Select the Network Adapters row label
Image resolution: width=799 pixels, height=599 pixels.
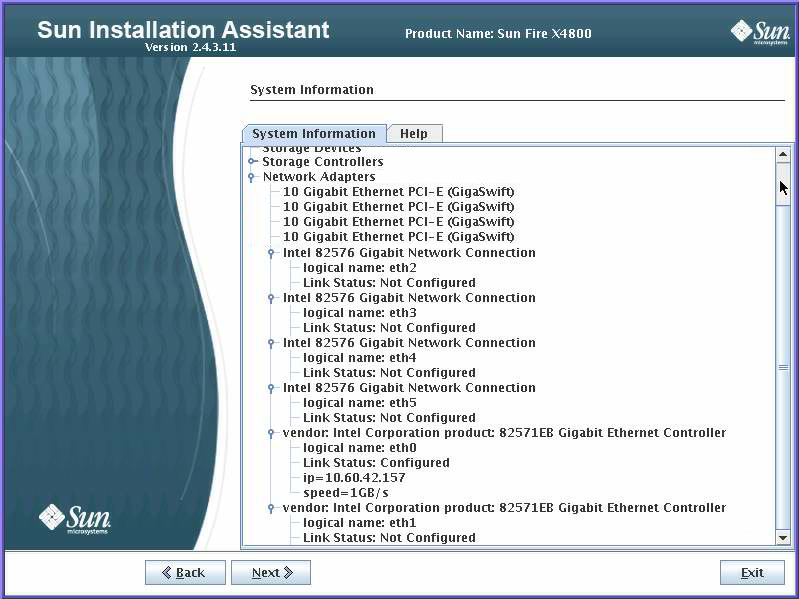pos(319,177)
